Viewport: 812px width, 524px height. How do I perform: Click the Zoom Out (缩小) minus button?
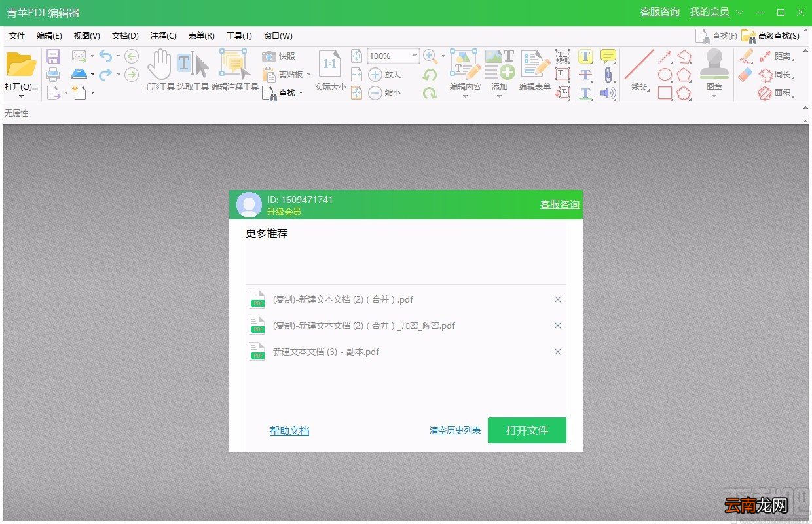click(384, 93)
